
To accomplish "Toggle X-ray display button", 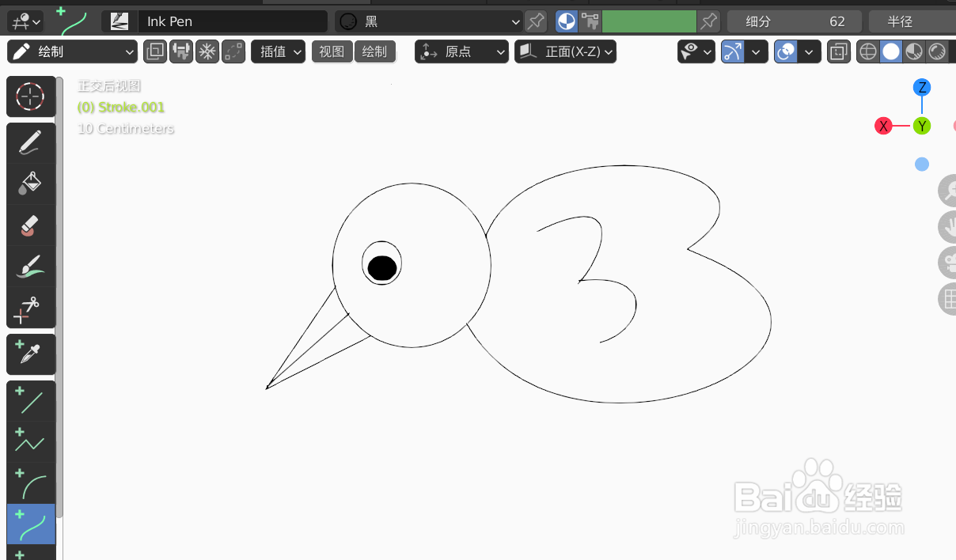I will click(839, 51).
